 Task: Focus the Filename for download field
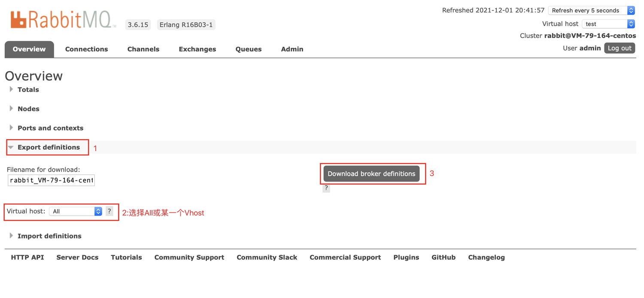point(51,180)
